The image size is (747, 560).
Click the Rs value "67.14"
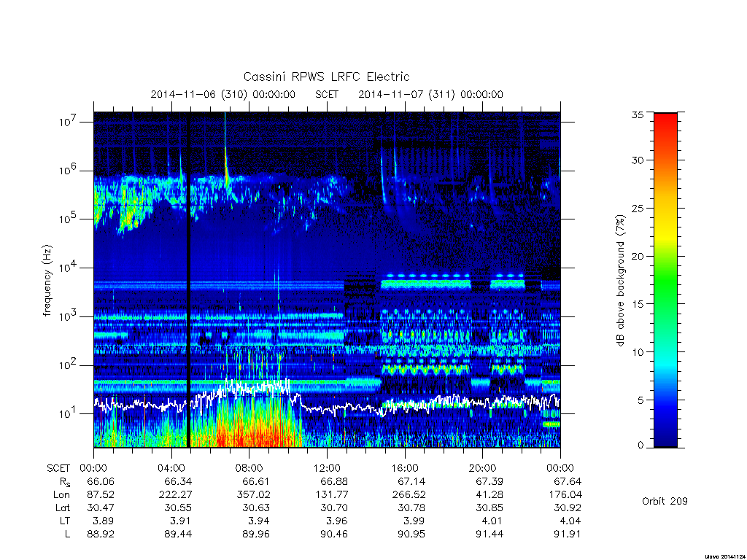point(411,481)
